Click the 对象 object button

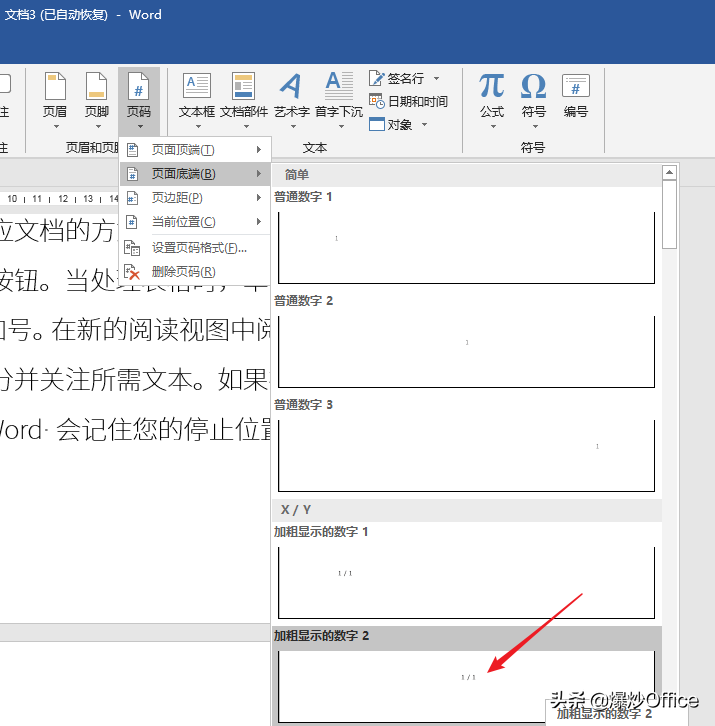tap(390, 124)
